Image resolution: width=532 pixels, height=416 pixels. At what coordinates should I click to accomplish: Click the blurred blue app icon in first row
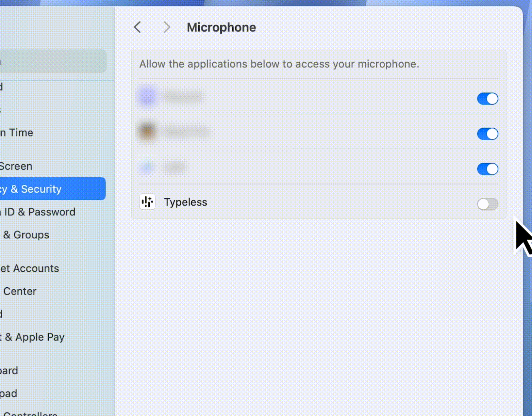click(x=147, y=97)
